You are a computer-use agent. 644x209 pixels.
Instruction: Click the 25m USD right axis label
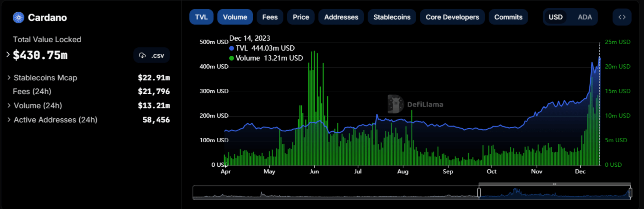click(617, 42)
